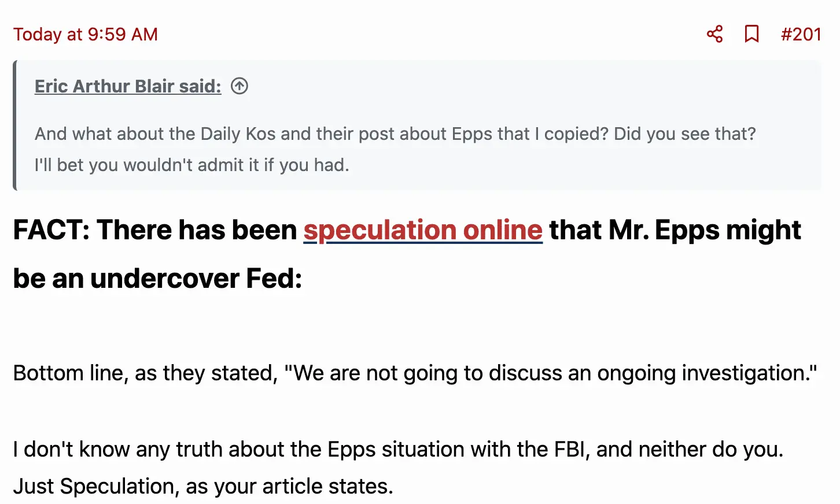
Task: Click the share post icon
Action: tap(714, 34)
